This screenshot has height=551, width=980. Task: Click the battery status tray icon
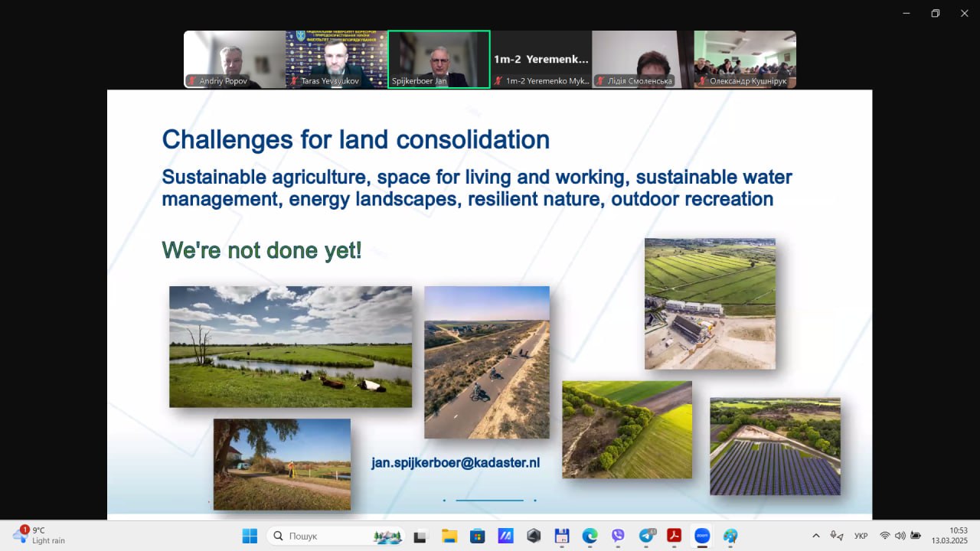[x=914, y=536]
